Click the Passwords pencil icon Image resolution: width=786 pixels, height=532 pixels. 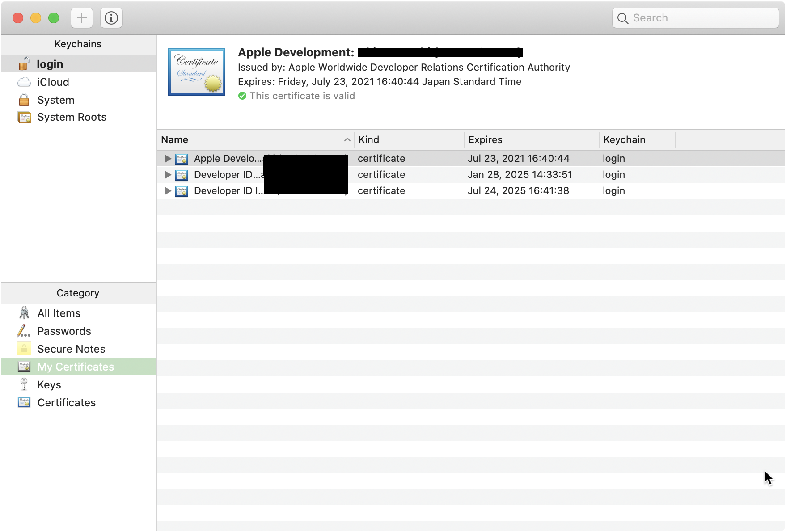tap(24, 331)
